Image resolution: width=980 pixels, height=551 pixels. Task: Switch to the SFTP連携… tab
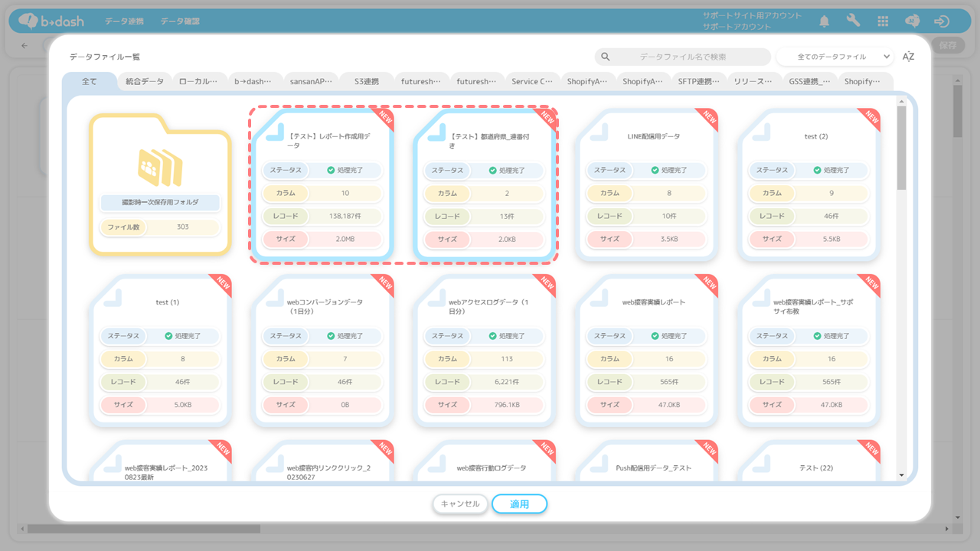pos(698,81)
